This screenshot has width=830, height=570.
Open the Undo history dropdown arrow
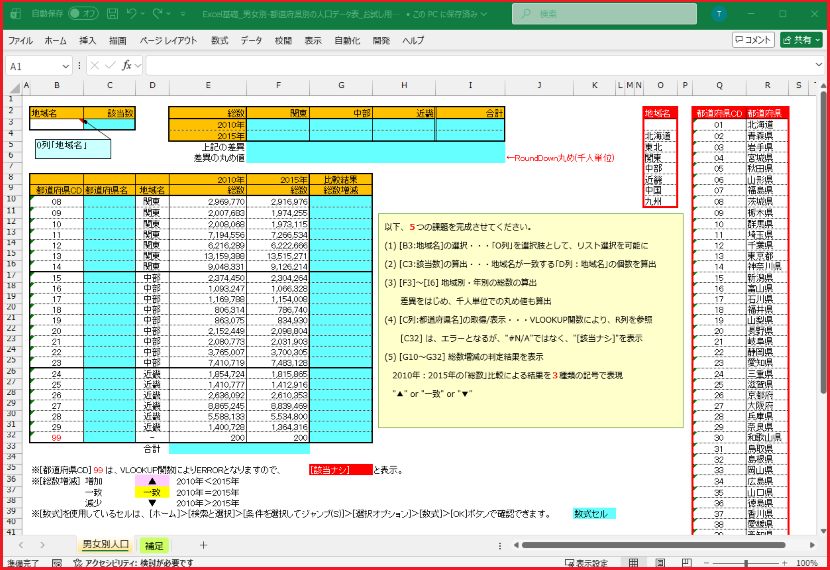click(143, 14)
